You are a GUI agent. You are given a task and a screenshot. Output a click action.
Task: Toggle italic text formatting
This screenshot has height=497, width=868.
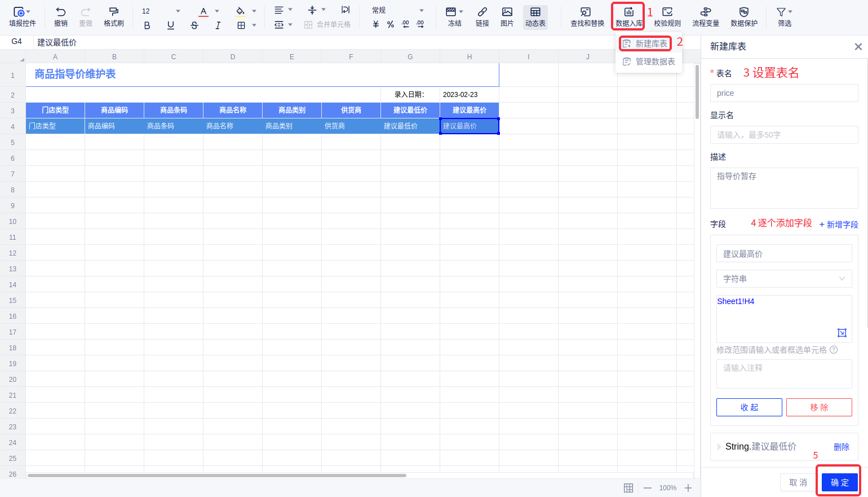click(x=218, y=25)
